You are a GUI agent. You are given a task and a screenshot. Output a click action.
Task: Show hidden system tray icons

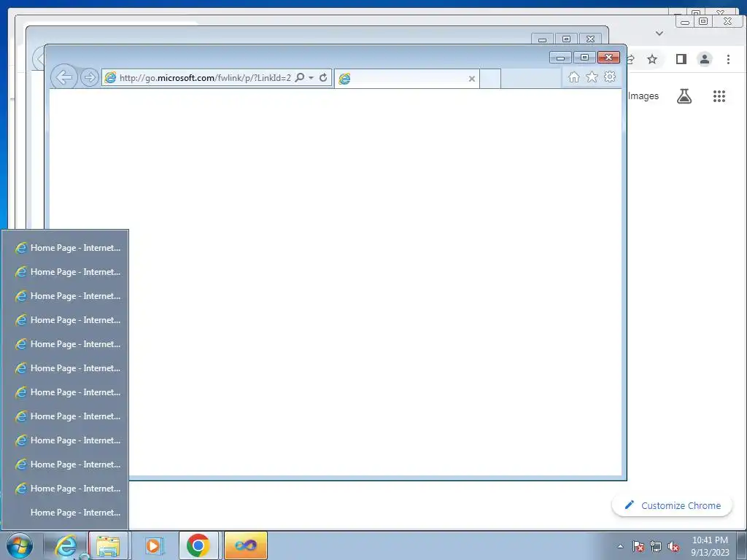pyautogui.click(x=620, y=546)
